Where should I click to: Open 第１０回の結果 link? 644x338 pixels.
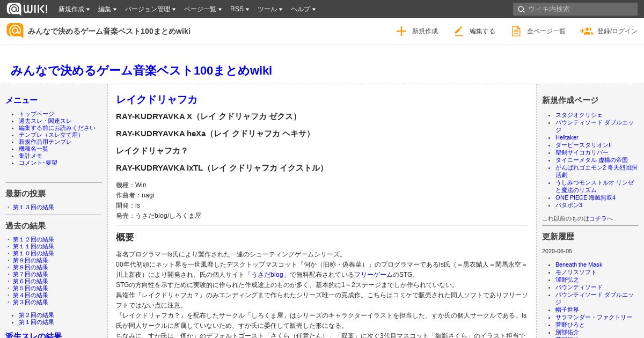coord(33,253)
